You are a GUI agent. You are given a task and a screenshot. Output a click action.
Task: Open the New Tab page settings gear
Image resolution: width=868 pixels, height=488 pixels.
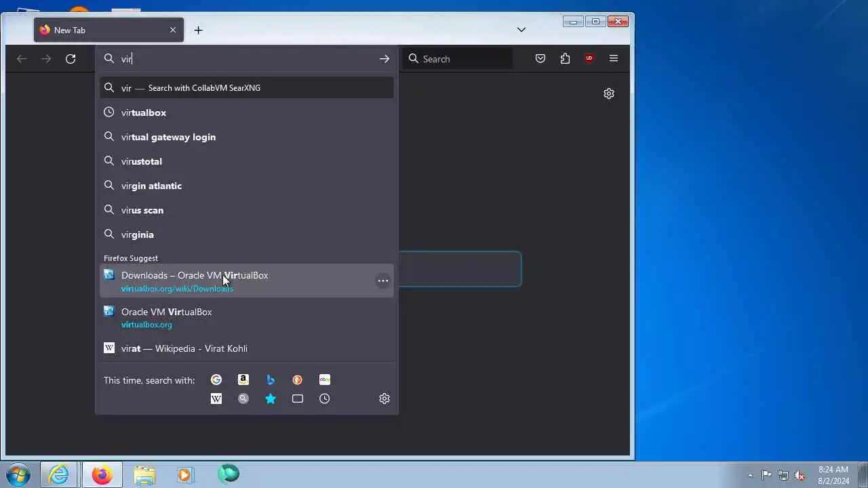tap(609, 94)
